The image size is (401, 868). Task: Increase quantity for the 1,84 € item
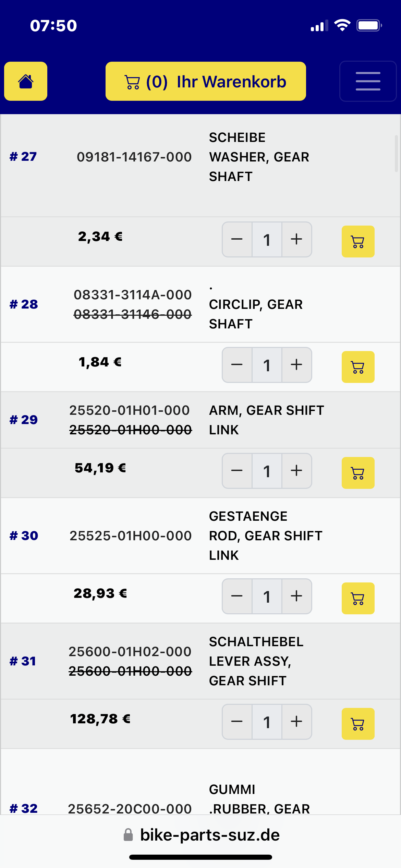point(296,365)
